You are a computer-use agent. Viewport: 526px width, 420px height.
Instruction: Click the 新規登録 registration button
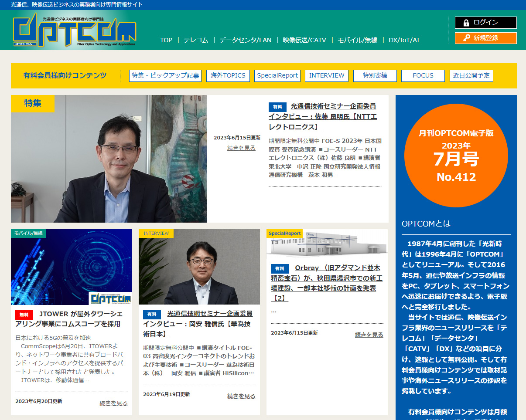click(x=485, y=38)
